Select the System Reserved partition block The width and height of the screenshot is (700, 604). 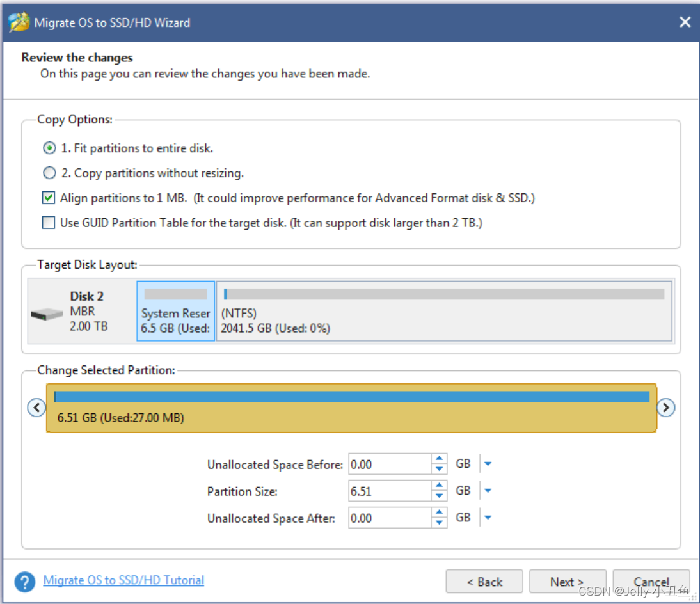pyautogui.click(x=175, y=311)
